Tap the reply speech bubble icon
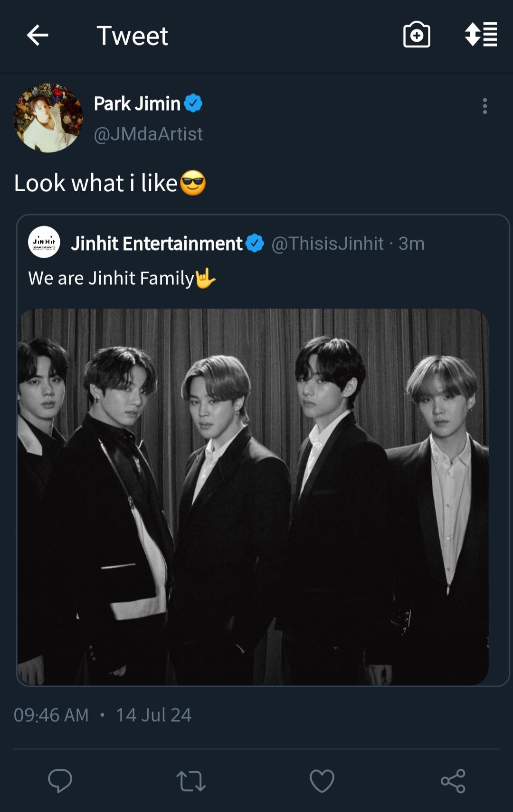The width and height of the screenshot is (513, 812). (x=60, y=781)
